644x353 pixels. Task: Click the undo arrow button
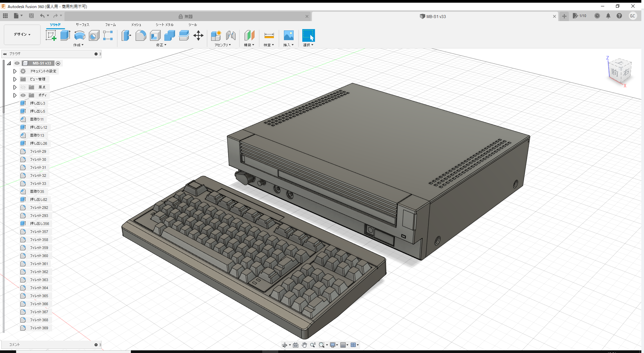(x=42, y=16)
